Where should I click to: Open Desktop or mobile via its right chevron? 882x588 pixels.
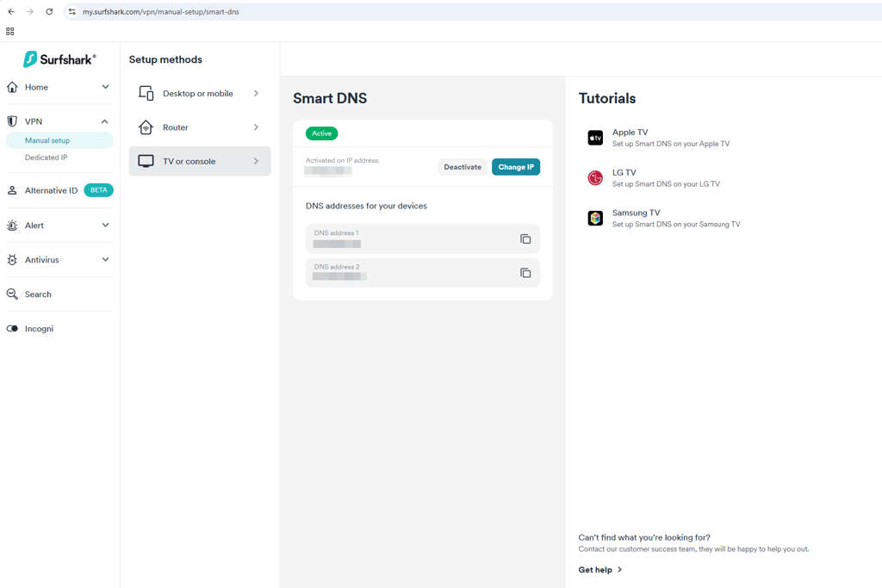pos(256,93)
